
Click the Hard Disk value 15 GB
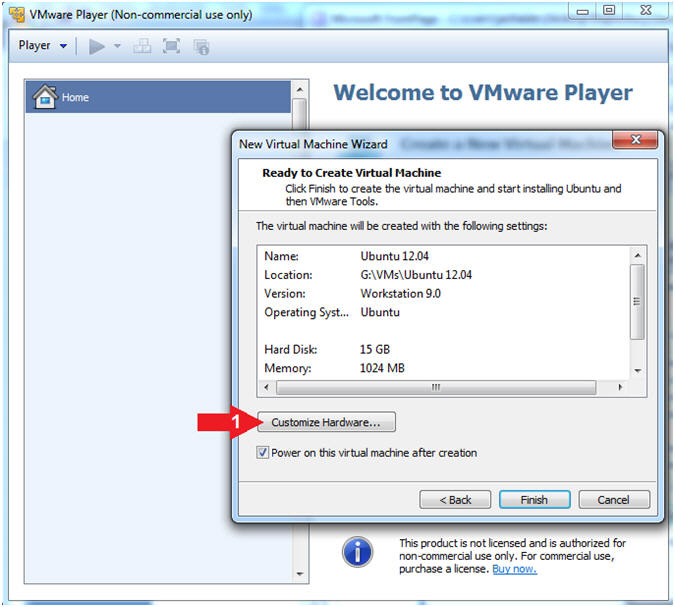(x=375, y=349)
